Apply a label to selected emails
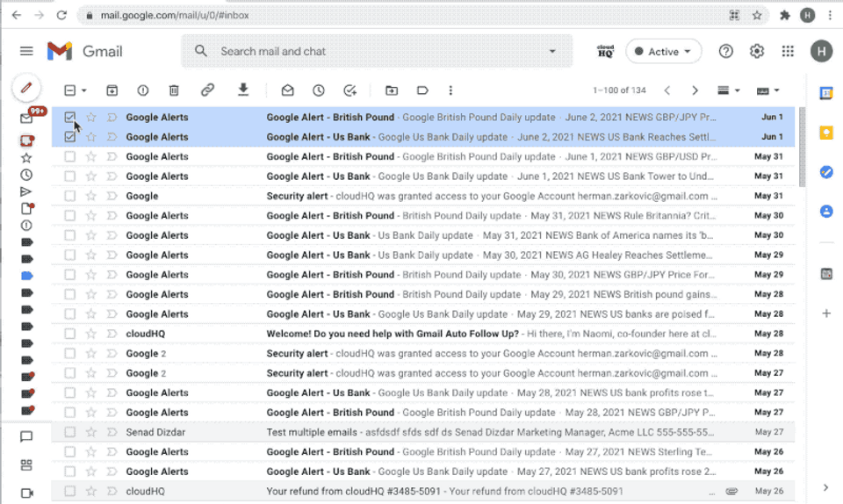This screenshot has width=843, height=504. [422, 90]
